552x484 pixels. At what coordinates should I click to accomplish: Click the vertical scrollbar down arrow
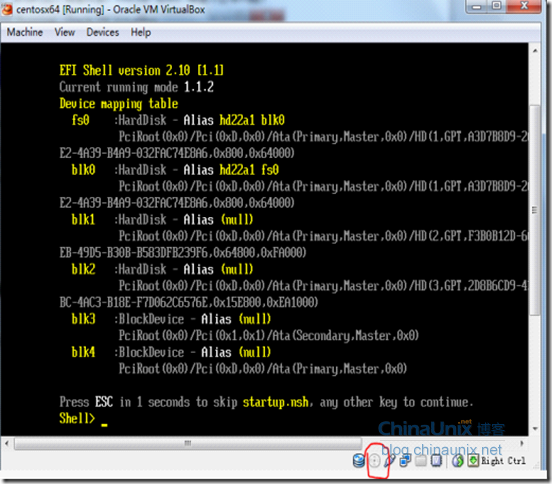[x=535, y=429]
